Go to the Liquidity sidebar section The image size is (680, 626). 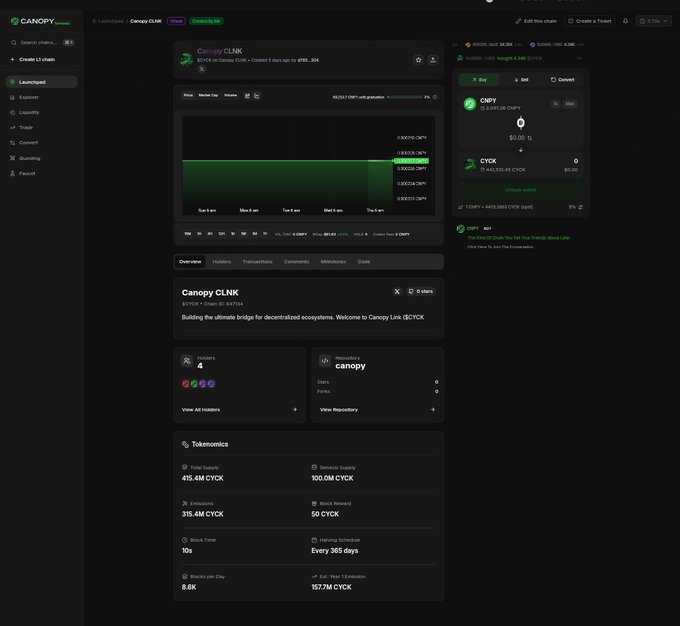[x=42, y=112]
